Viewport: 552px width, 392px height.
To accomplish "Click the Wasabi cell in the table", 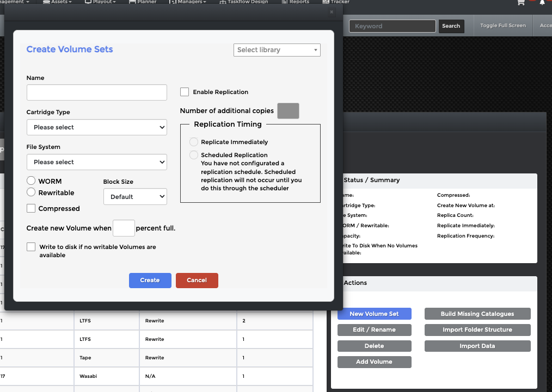I will point(107,376).
